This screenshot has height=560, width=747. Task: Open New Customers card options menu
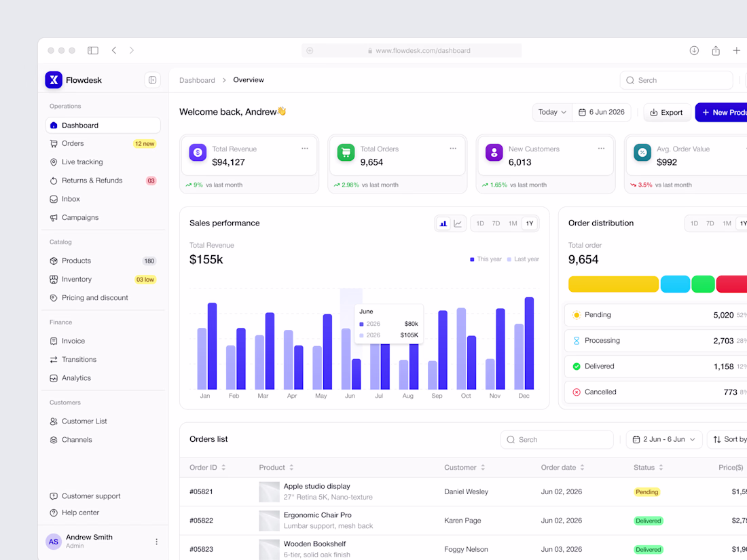601,149
